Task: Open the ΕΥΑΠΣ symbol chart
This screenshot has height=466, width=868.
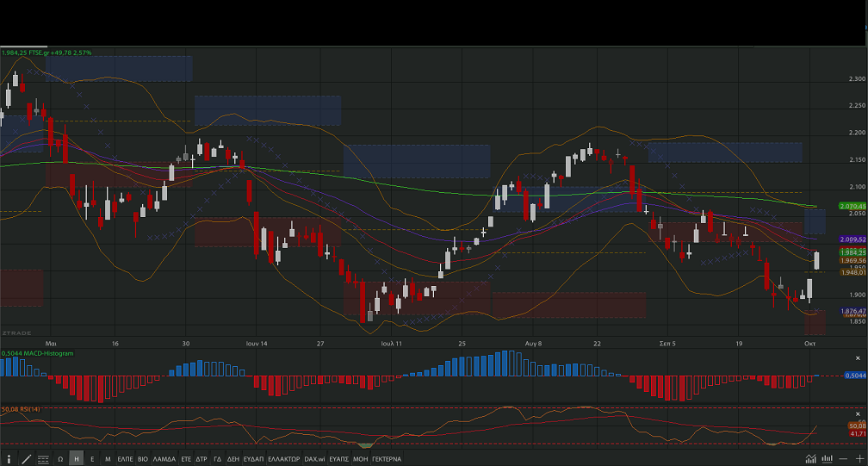Action: tap(338, 459)
